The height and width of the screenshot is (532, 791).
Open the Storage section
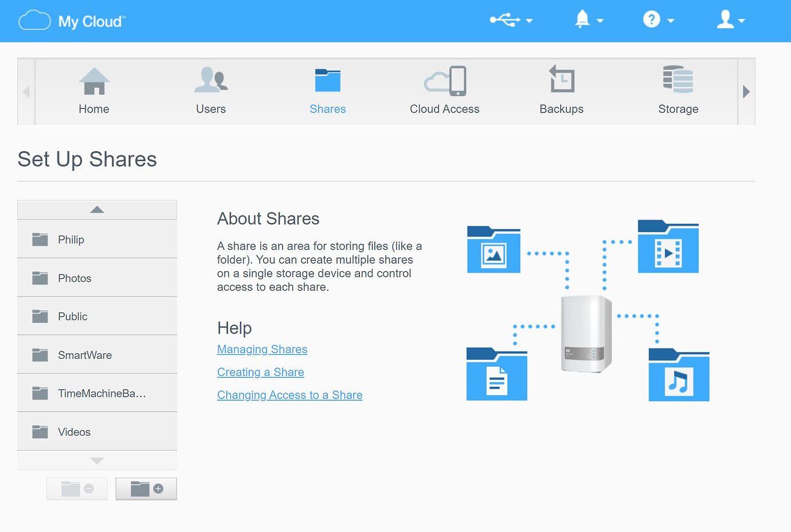(x=678, y=80)
